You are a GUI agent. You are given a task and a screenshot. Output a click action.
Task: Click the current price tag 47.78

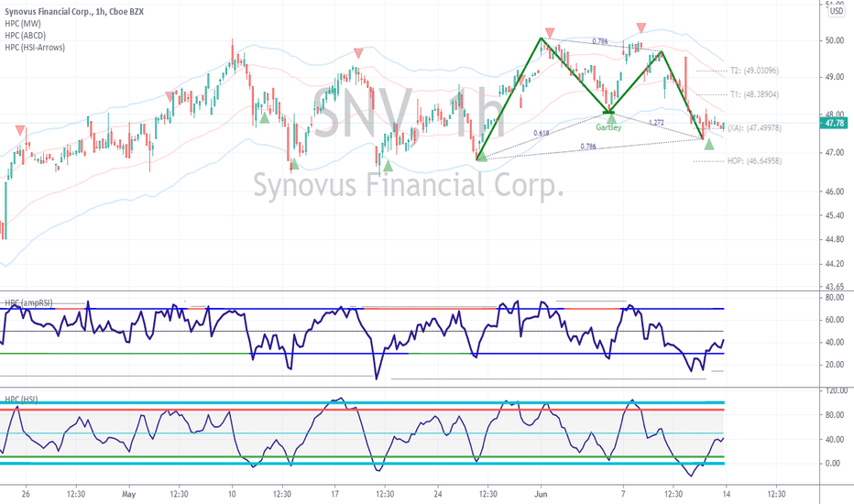click(x=834, y=123)
